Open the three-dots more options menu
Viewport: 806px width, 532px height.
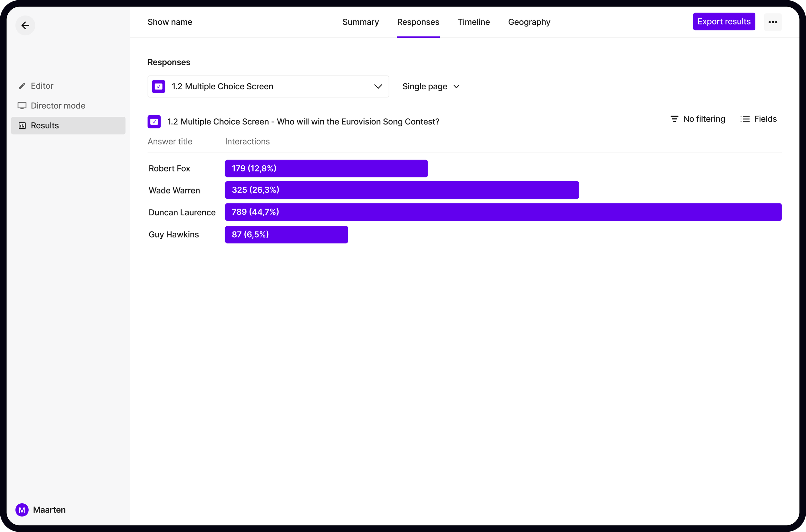(772, 22)
